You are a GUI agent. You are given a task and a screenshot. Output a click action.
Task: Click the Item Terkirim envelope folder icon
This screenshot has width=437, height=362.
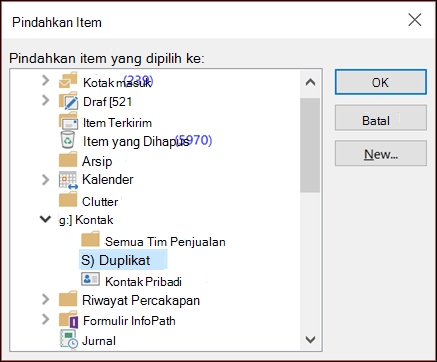pos(68,121)
